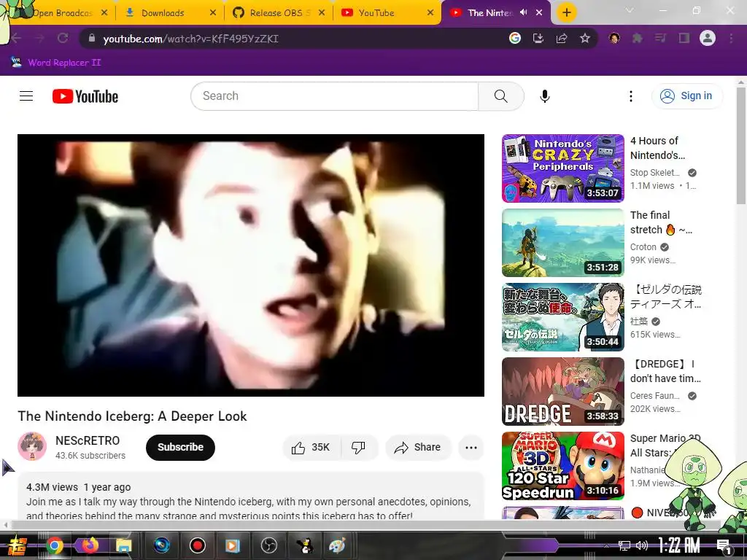Click the Google icon in address bar
The width and height of the screenshot is (747, 560).
pyautogui.click(x=514, y=38)
